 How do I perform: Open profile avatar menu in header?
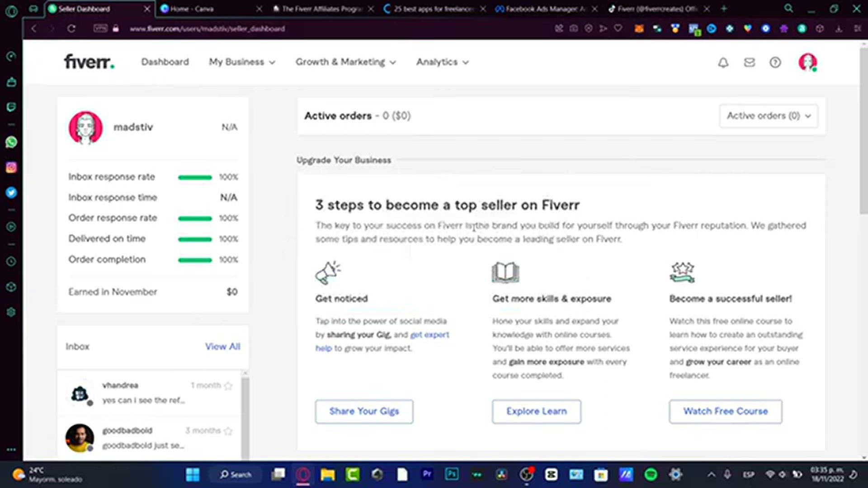[807, 62]
